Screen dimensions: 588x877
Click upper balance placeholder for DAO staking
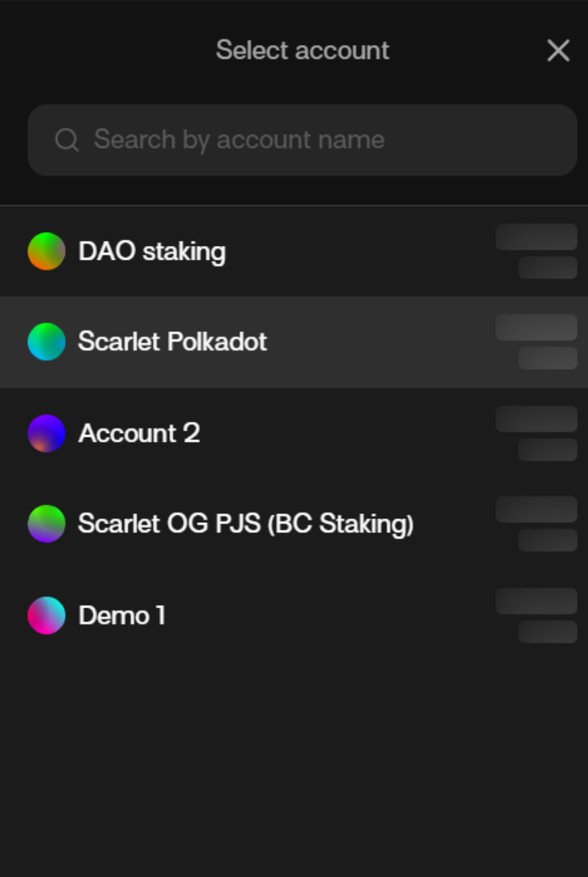[536, 237]
